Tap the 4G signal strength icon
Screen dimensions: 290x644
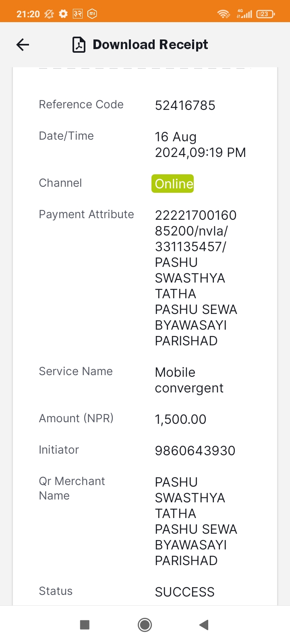coord(244,14)
